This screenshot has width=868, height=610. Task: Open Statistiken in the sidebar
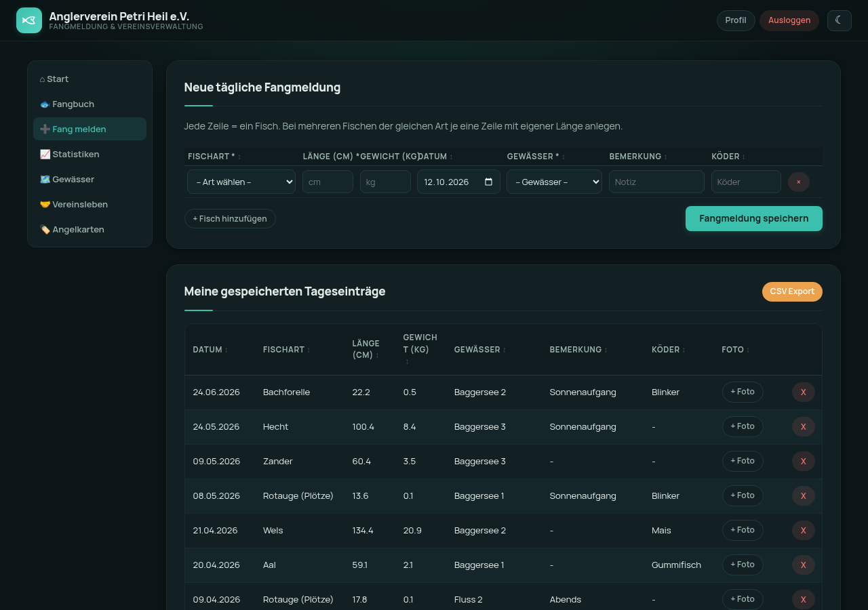[x=90, y=154]
